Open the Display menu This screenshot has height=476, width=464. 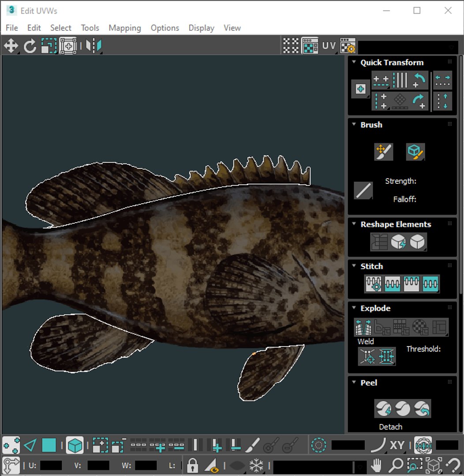point(202,28)
